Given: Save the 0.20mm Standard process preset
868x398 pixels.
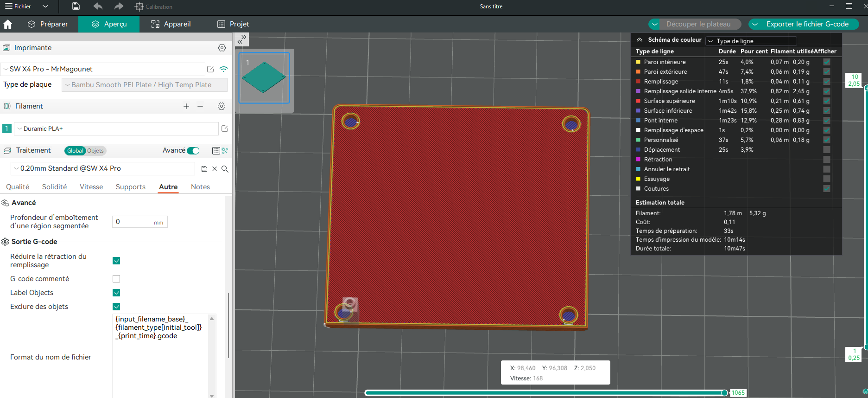Looking at the screenshot, I should coord(204,169).
